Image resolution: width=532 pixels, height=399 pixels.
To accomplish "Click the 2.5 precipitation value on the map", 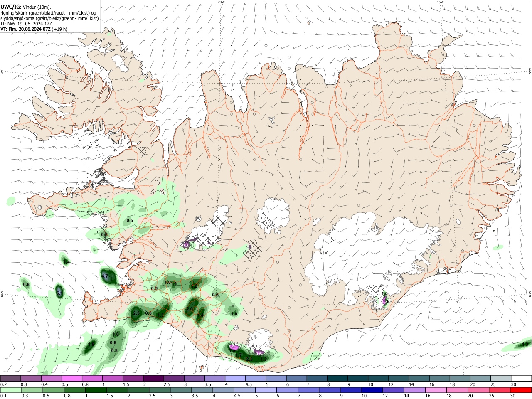I will [x=136, y=313].
